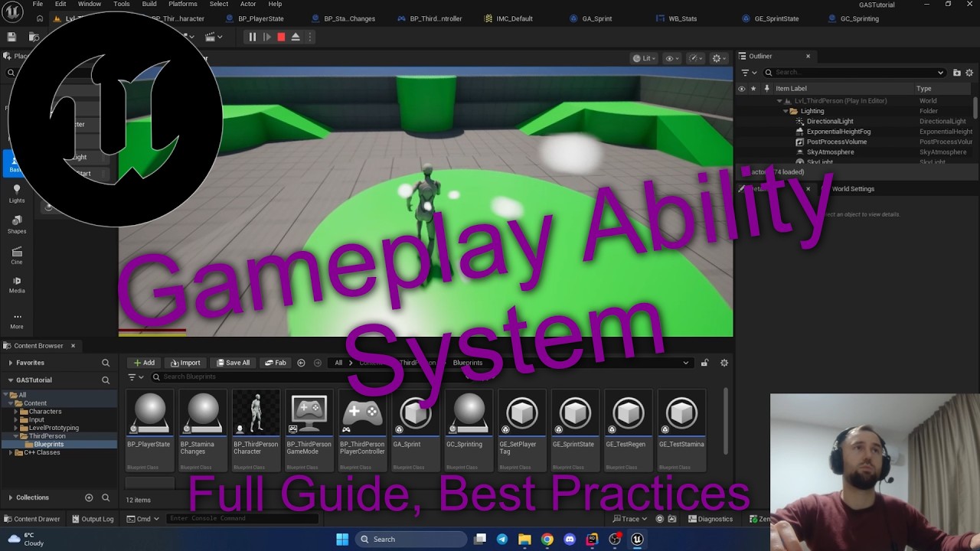Open the viewport settings gear dropdown

tap(719, 58)
